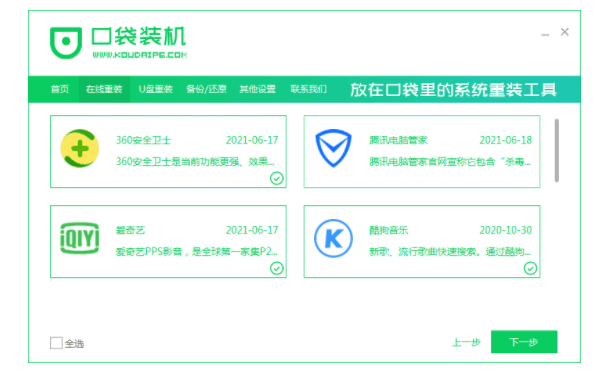Click the software list vertical scrollbar

[557, 150]
